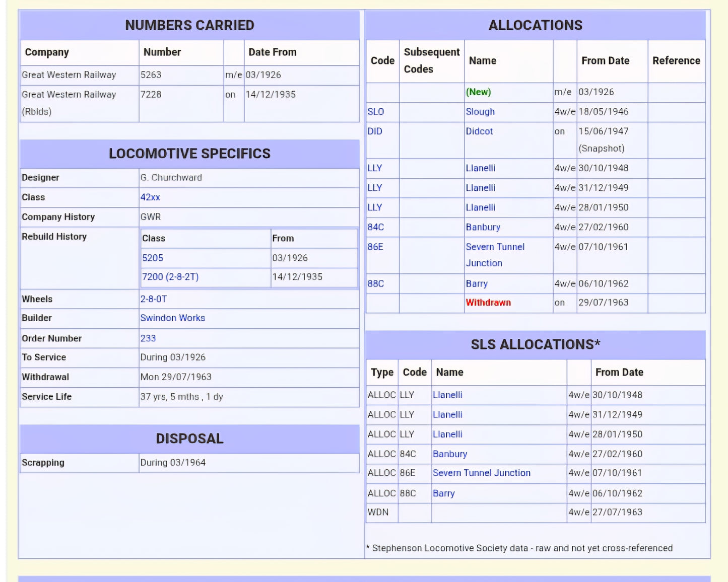
Task: Click the Slough allocation name link
Action: pyautogui.click(x=480, y=112)
